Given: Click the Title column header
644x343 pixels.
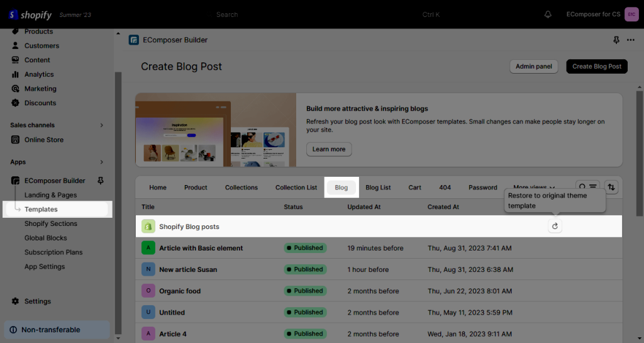Looking at the screenshot, I should [148, 207].
